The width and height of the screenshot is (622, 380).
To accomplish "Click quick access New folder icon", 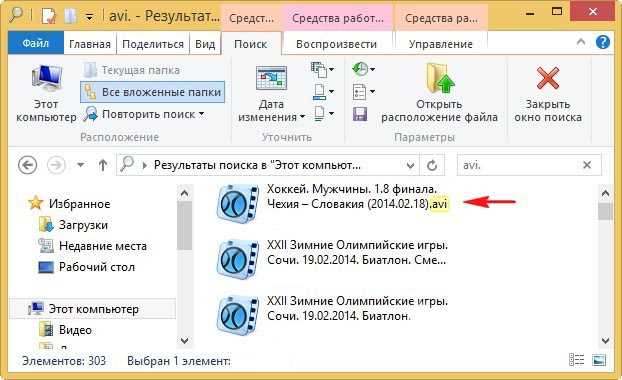I will [70, 16].
